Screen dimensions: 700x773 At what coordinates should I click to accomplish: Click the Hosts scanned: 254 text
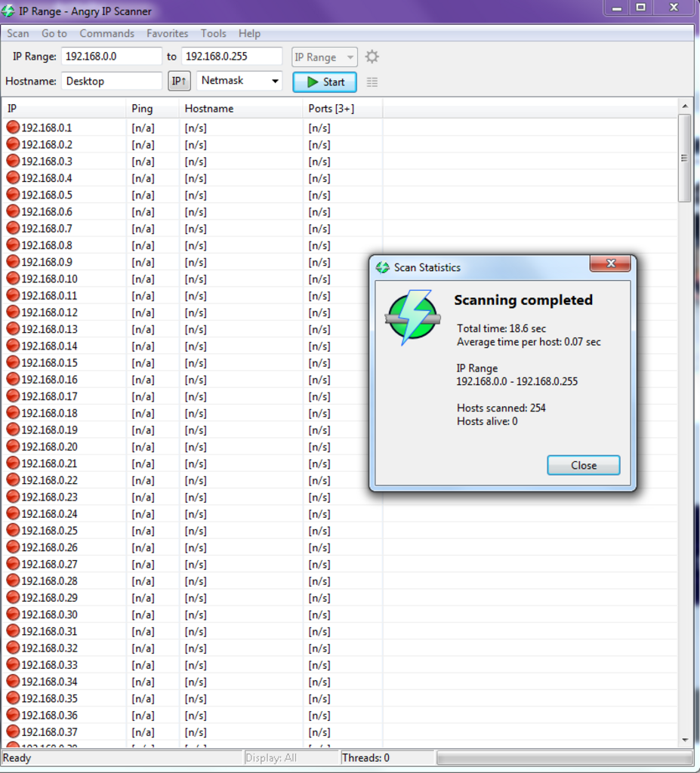click(x=501, y=408)
